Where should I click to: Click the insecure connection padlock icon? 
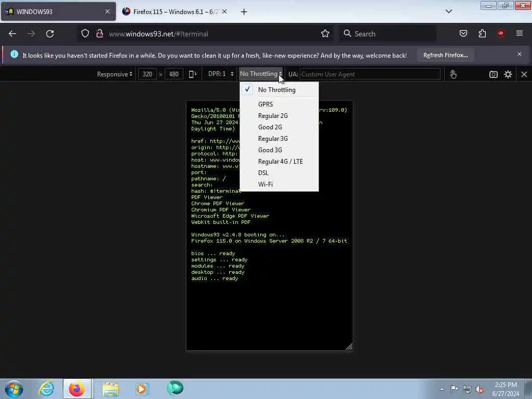(x=99, y=34)
